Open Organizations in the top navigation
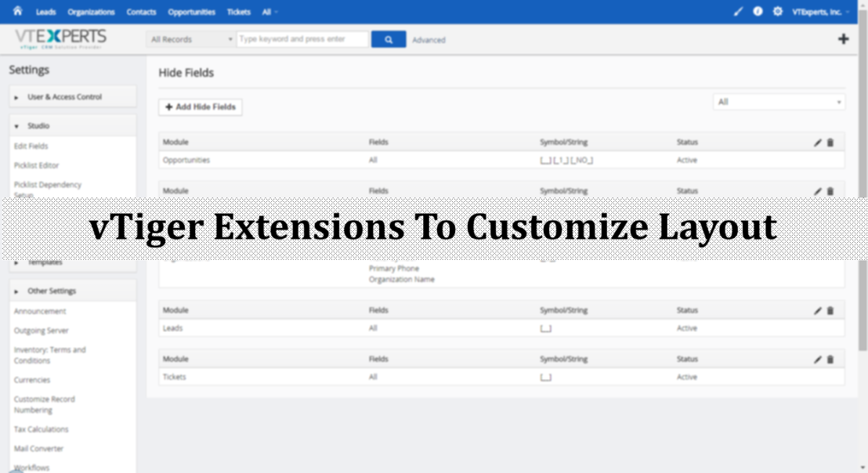 91,12
